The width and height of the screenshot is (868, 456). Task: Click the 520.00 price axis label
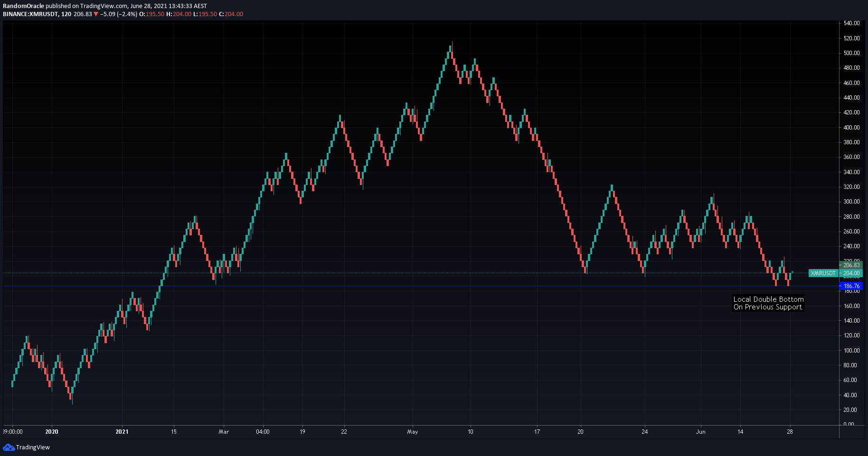(851, 38)
